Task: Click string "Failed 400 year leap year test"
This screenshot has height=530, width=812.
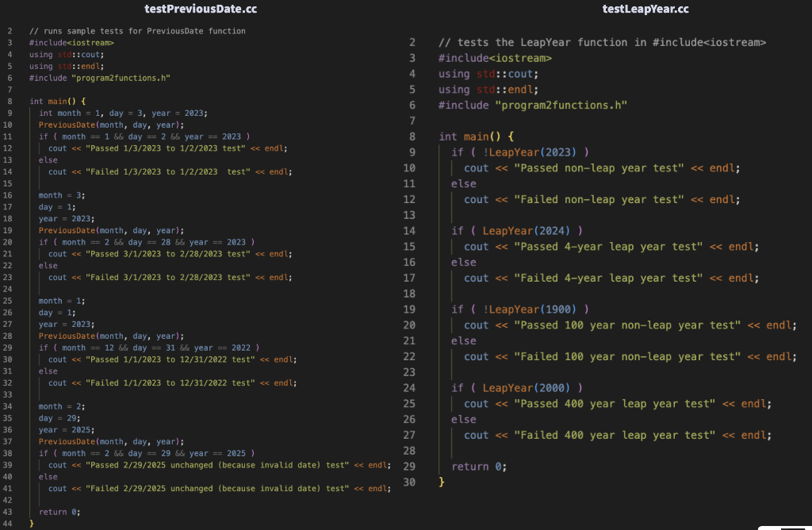Action: pos(615,436)
